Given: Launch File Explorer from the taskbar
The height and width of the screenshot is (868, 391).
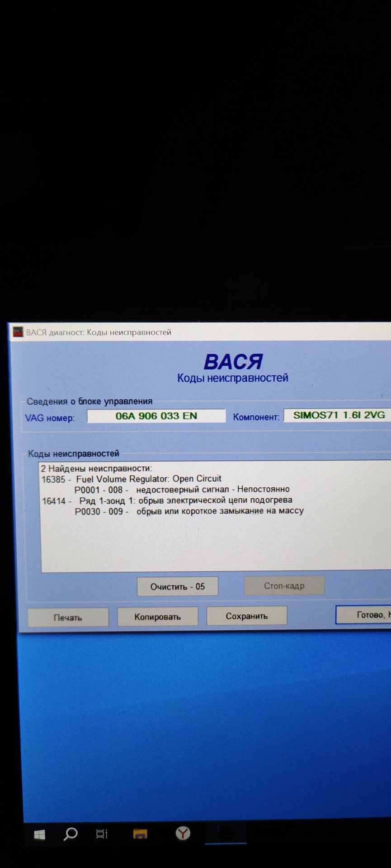Looking at the screenshot, I should point(140,834).
